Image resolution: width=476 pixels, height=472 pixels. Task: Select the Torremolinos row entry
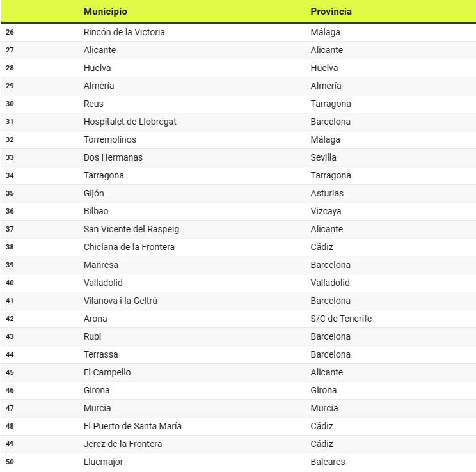(110, 139)
